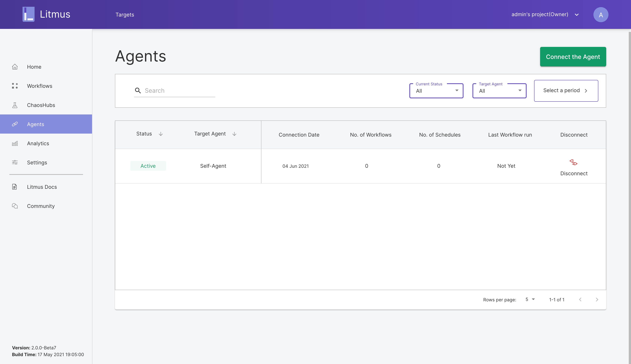
Task: Click the Settings sliders icon
Action: [x=15, y=162]
